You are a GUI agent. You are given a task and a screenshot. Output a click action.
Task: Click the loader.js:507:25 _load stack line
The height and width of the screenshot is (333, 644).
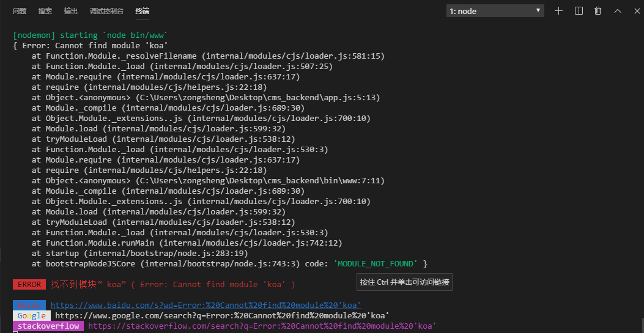(182, 67)
